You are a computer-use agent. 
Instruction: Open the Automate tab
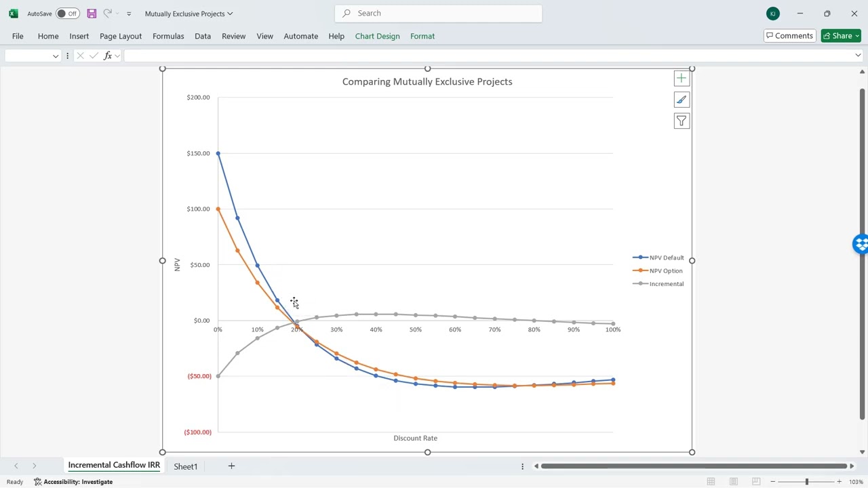[x=300, y=36]
